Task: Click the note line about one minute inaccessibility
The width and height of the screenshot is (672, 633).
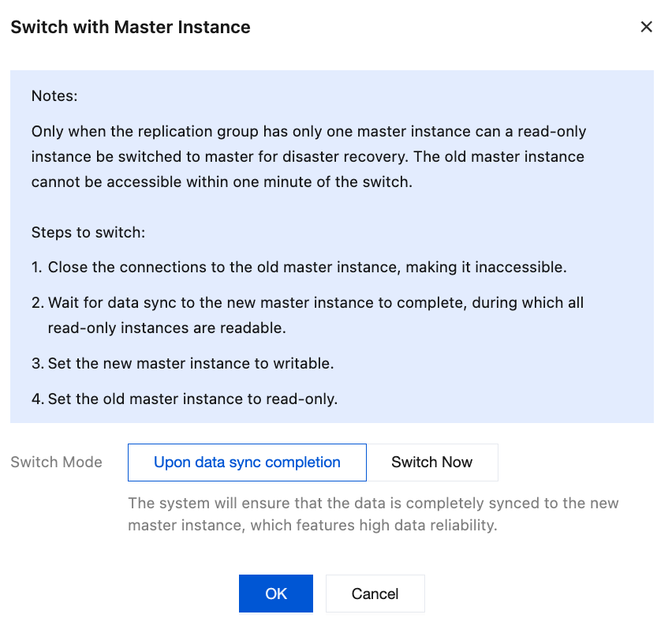Action: tap(221, 182)
